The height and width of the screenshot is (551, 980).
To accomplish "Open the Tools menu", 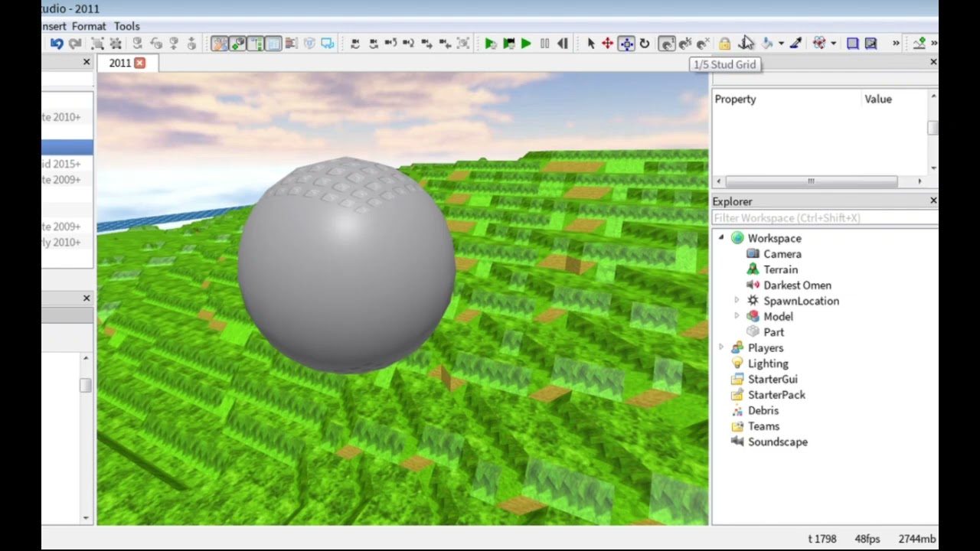I will [x=127, y=26].
